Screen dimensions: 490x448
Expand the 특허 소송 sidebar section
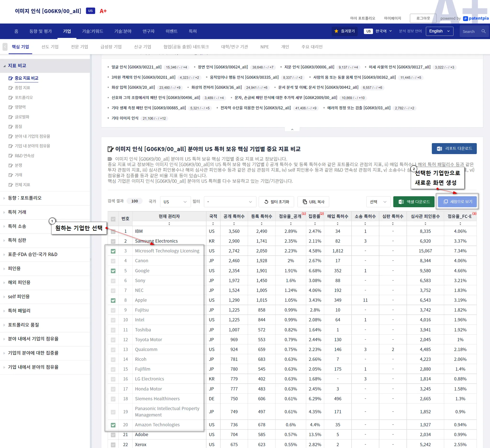pos(17,226)
